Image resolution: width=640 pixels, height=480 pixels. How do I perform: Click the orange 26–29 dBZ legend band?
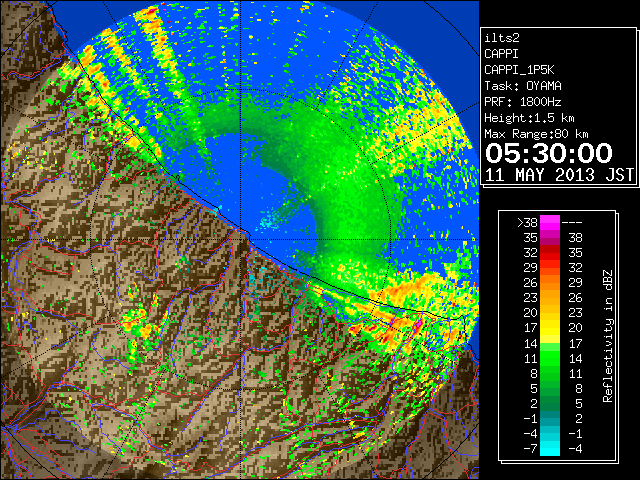tap(550, 282)
